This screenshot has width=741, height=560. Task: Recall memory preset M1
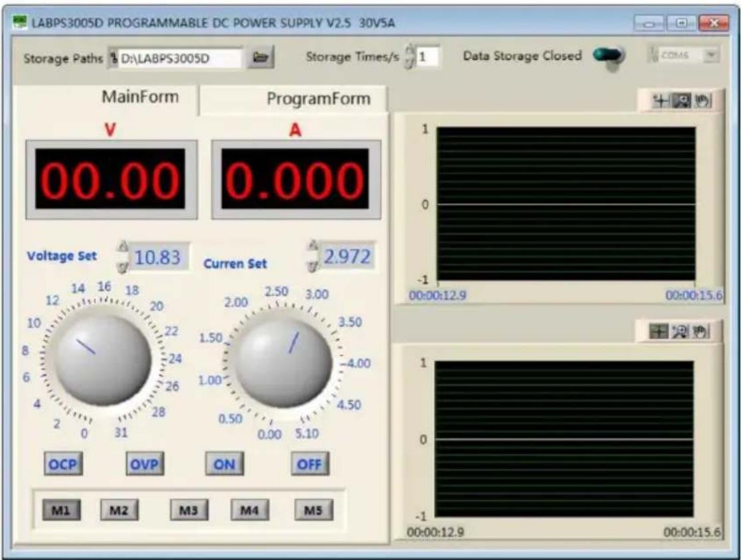pos(61,510)
